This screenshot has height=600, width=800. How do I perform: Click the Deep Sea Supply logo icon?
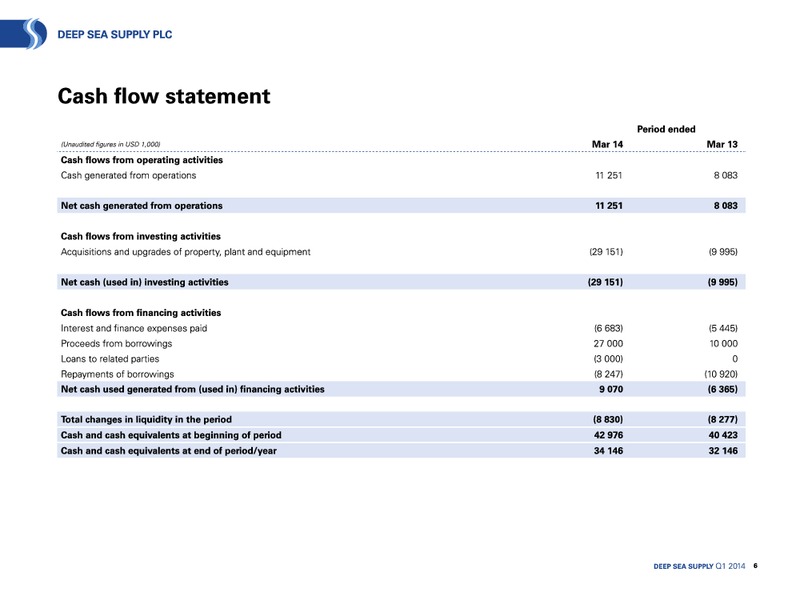tap(23, 34)
